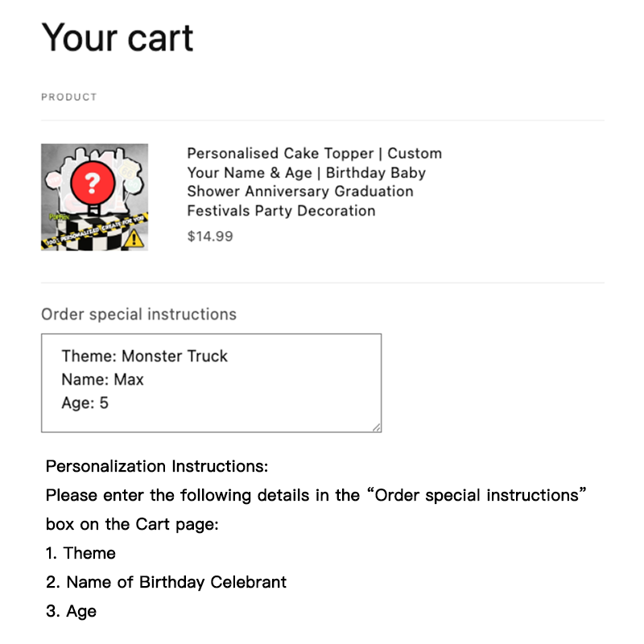Click the "box on the Cart page:" line

pos(132,524)
